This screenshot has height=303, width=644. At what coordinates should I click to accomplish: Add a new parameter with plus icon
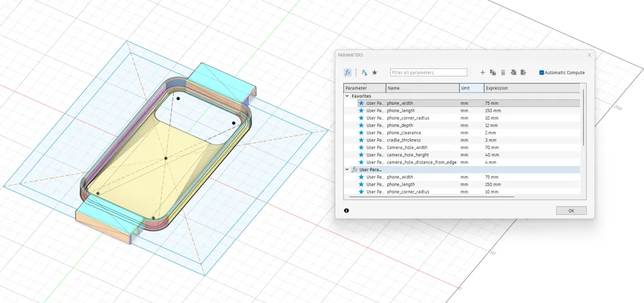pos(482,73)
